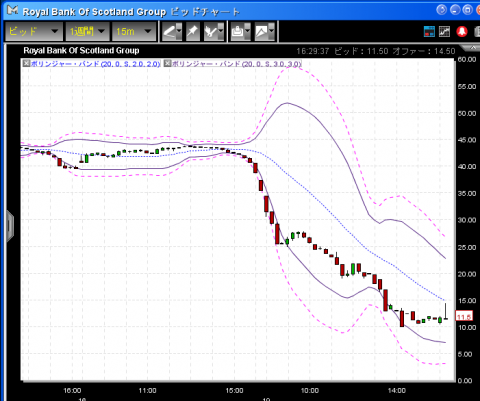This screenshot has width=480, height=401.
Task: Open the 15m interval dropdown
Action: pos(134,32)
